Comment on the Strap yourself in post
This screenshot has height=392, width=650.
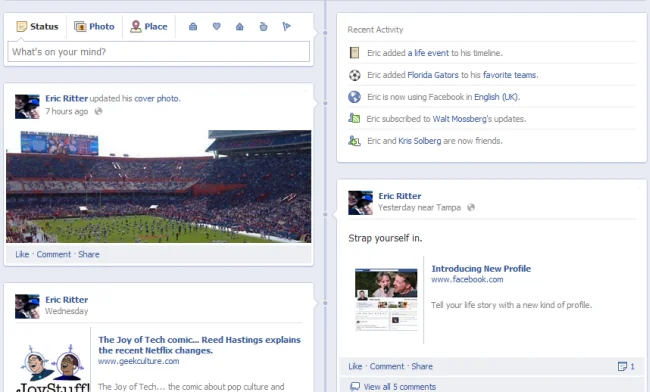[x=387, y=366]
